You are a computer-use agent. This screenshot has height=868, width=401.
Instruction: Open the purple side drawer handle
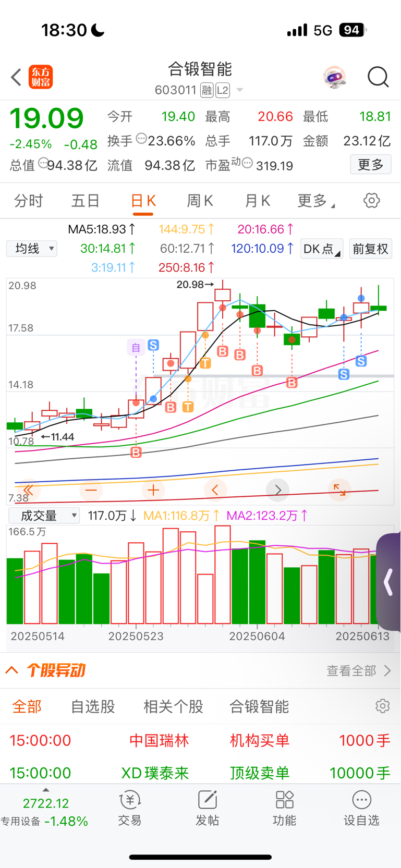[388, 582]
